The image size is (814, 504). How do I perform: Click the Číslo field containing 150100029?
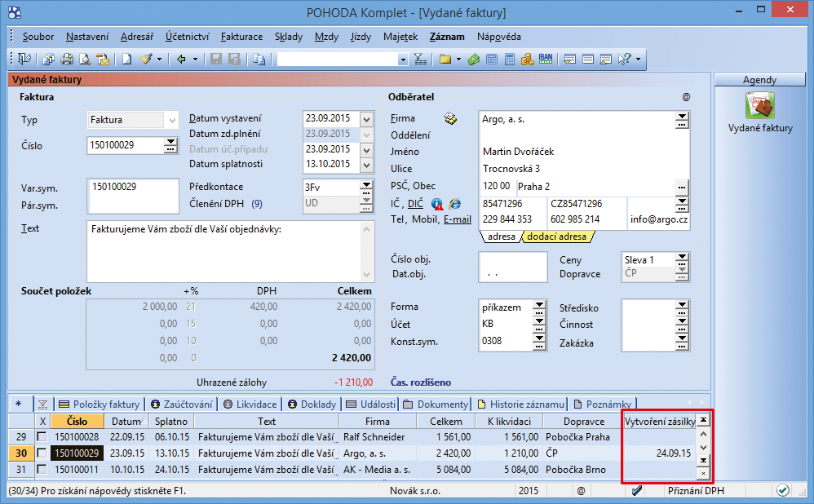coord(126,145)
